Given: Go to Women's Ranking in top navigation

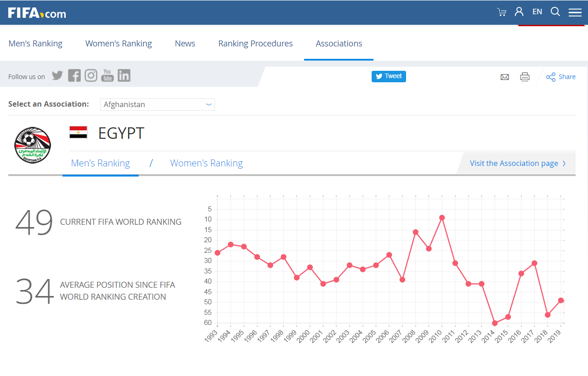Looking at the screenshot, I should [119, 43].
